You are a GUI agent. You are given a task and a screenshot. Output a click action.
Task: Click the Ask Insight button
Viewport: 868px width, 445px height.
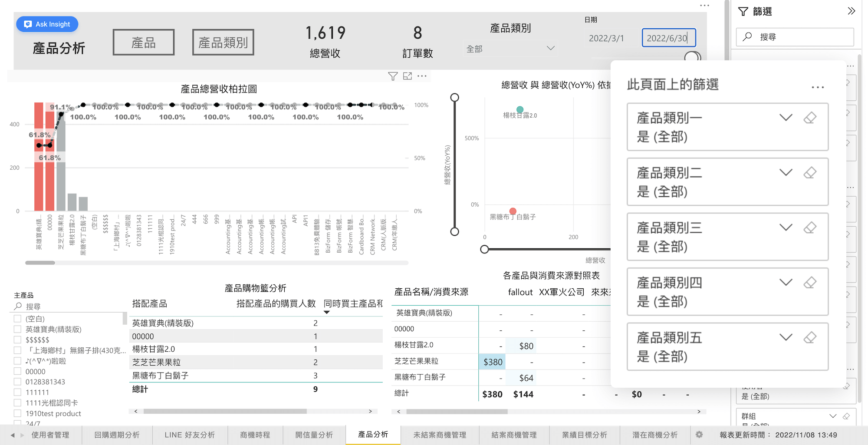point(47,24)
